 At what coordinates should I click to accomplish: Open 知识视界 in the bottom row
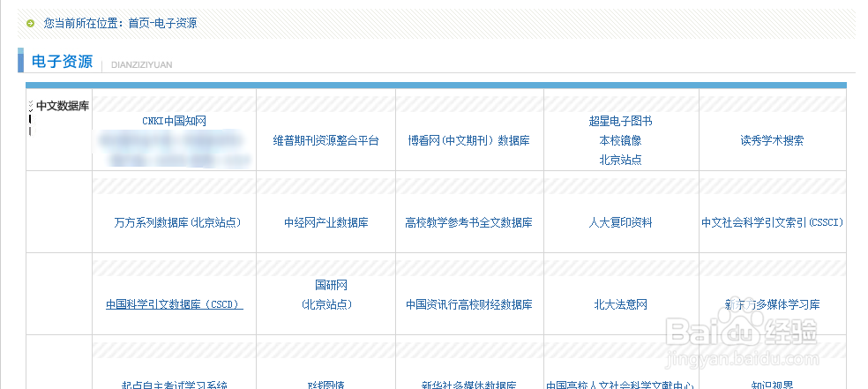pyautogui.click(x=772, y=385)
